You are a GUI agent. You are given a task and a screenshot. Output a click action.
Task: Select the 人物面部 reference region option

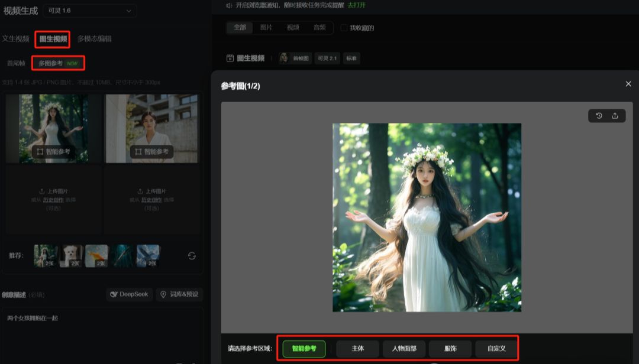(404, 349)
